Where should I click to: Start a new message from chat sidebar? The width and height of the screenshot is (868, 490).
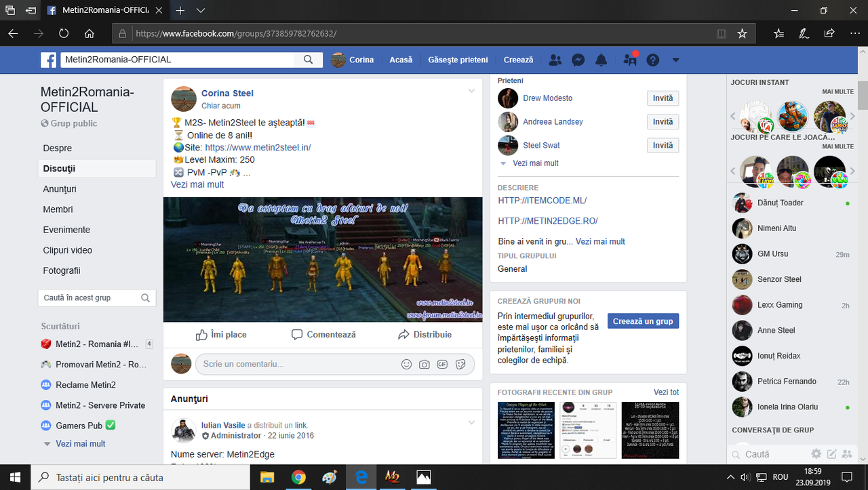click(x=831, y=454)
